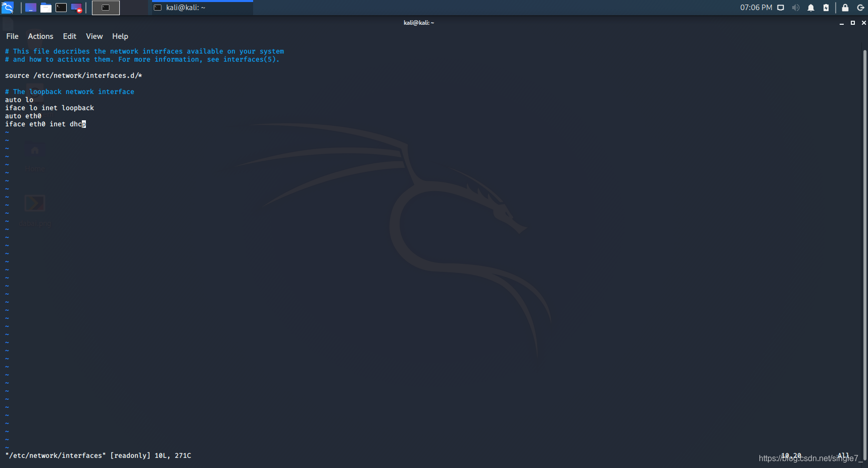Open the View menu
This screenshot has width=868, height=468.
(x=94, y=36)
